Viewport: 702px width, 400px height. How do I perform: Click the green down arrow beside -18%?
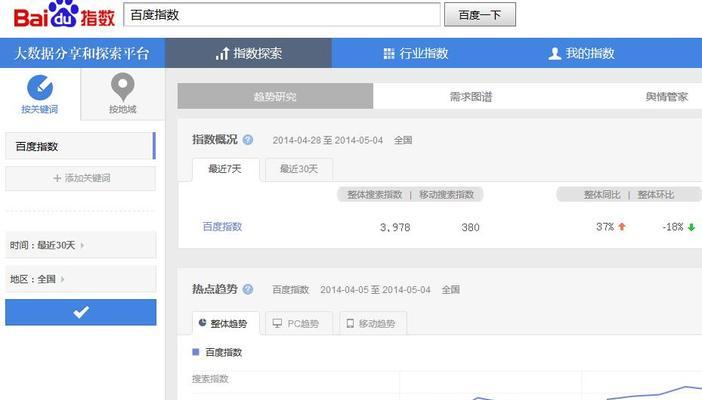[691, 227]
